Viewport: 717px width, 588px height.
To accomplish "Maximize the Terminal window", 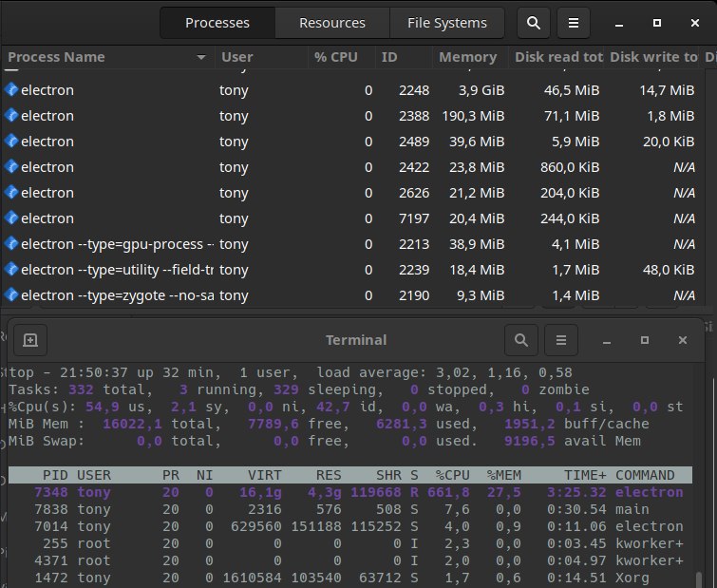I will click(645, 339).
